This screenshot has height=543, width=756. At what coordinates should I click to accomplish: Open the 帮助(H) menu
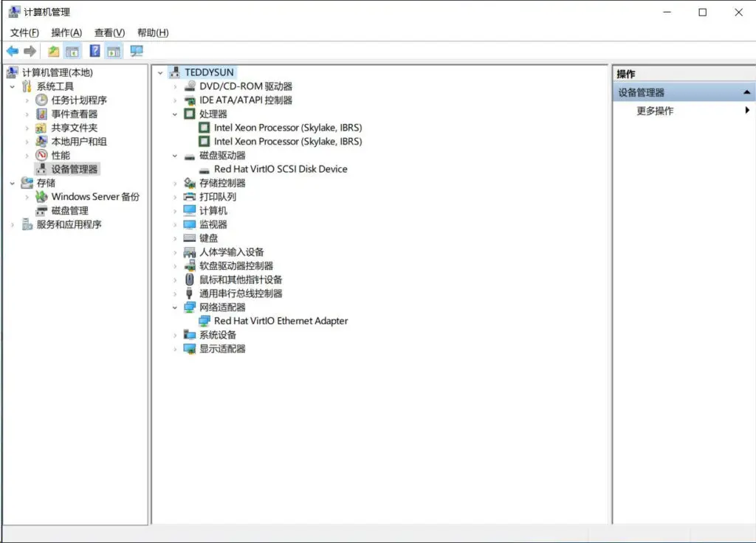click(x=153, y=32)
